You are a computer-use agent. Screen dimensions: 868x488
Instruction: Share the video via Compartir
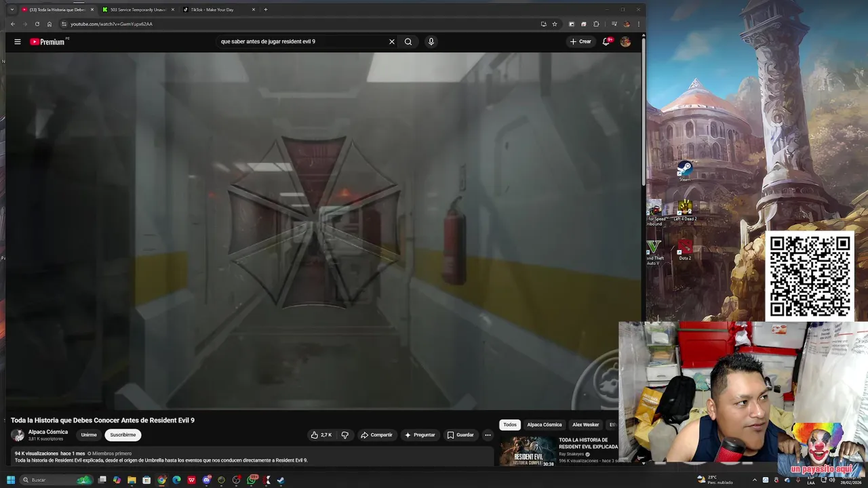[376, 434]
